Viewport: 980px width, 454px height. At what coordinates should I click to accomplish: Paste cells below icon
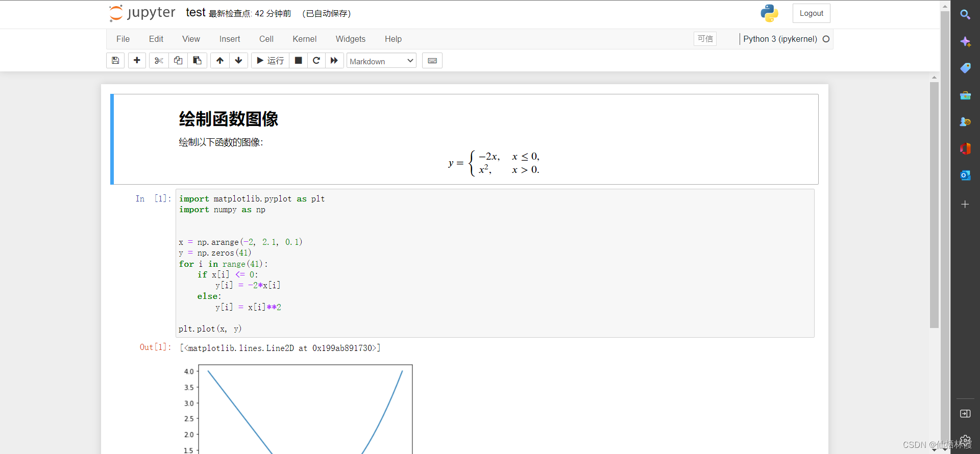click(x=197, y=61)
